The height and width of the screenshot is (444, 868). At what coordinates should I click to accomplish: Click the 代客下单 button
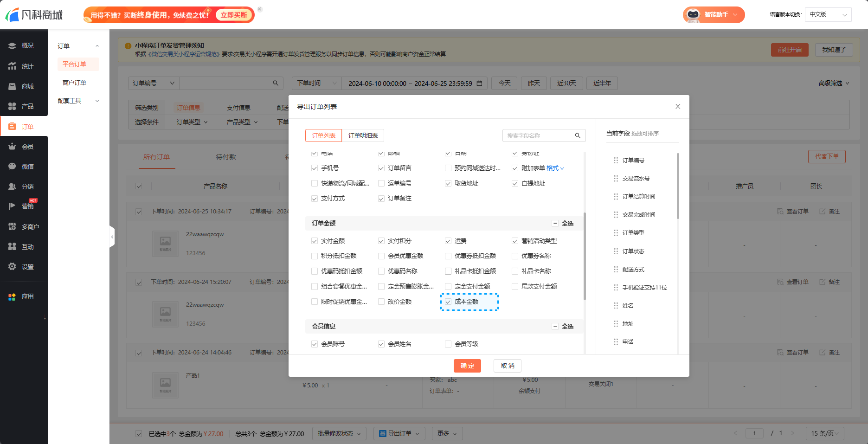click(827, 156)
